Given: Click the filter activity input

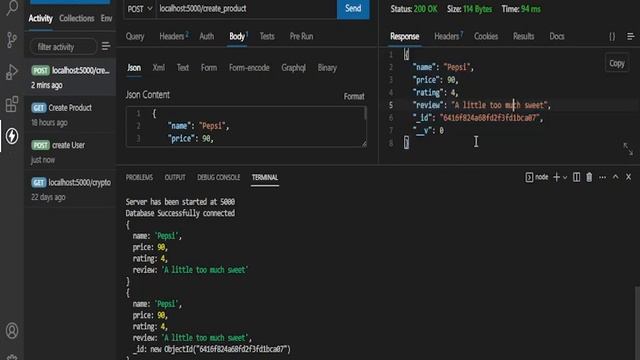Looking at the screenshot, I should click(x=63, y=47).
